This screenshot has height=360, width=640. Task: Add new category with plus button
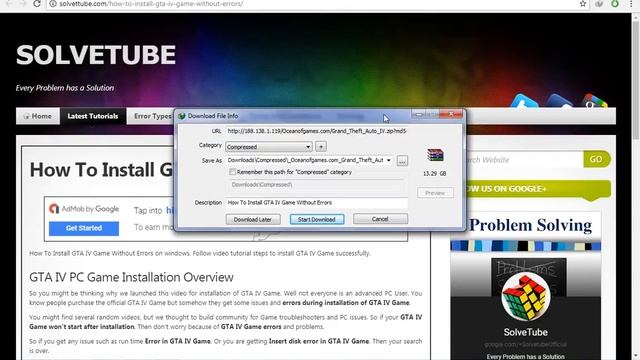click(x=321, y=146)
